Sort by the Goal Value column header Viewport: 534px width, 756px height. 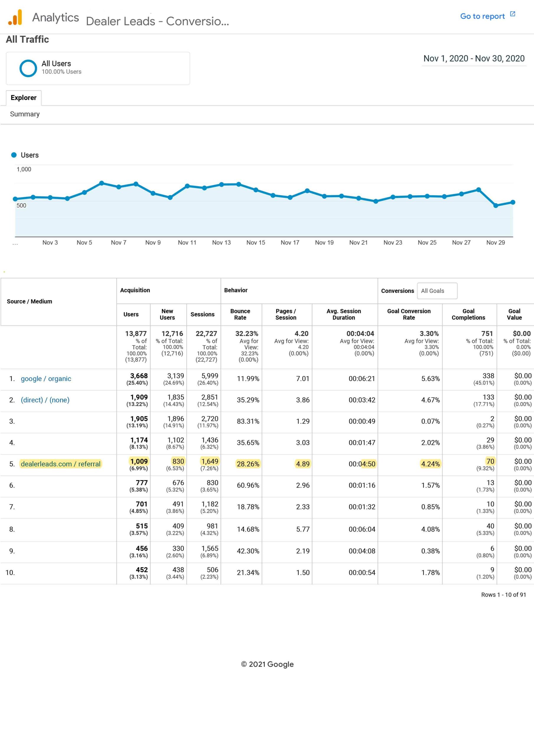click(x=514, y=315)
